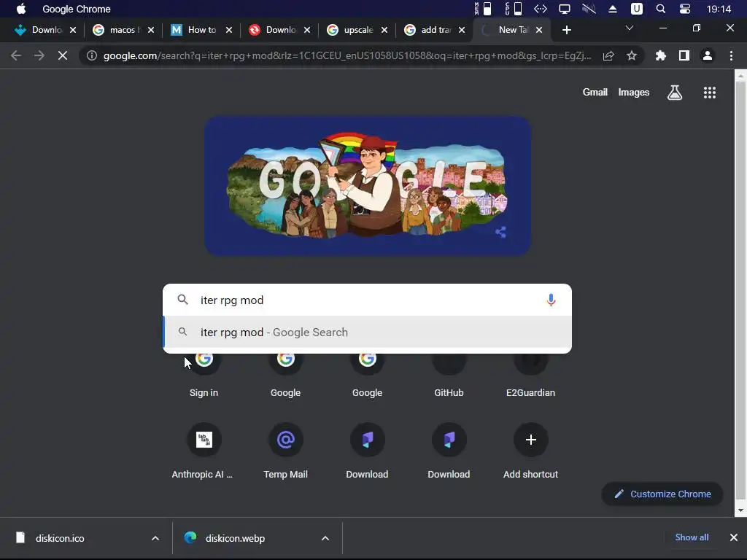
Task: Open Chrome three-dot menu
Action: [x=731, y=55]
